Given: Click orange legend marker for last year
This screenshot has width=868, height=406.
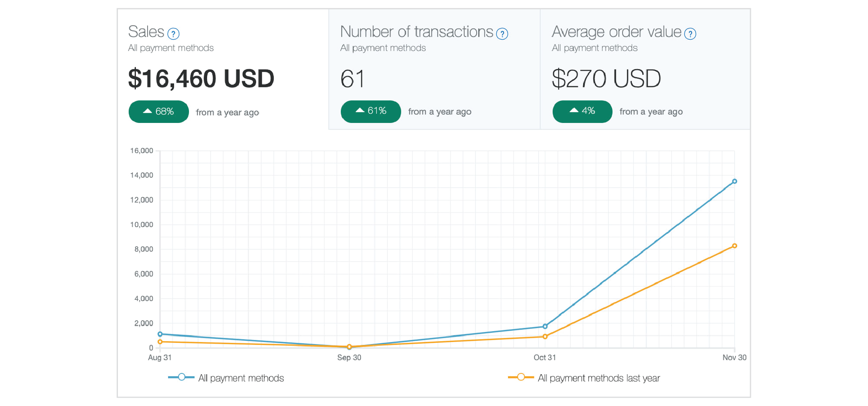Looking at the screenshot, I should 521,377.
